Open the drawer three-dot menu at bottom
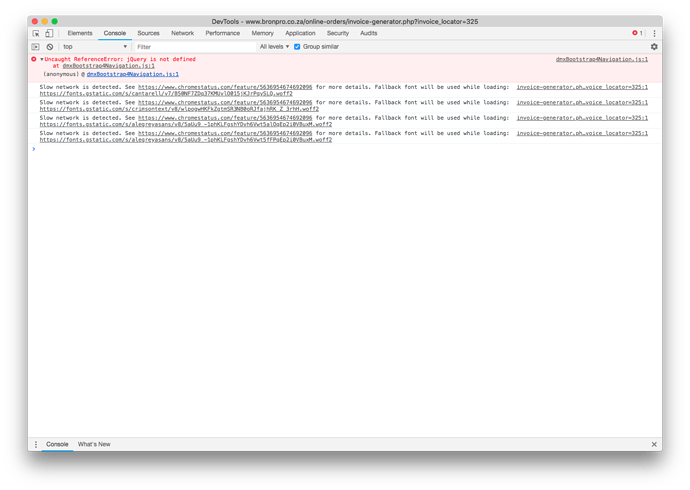Image resolution: width=690 pixels, height=490 pixels. click(x=36, y=445)
